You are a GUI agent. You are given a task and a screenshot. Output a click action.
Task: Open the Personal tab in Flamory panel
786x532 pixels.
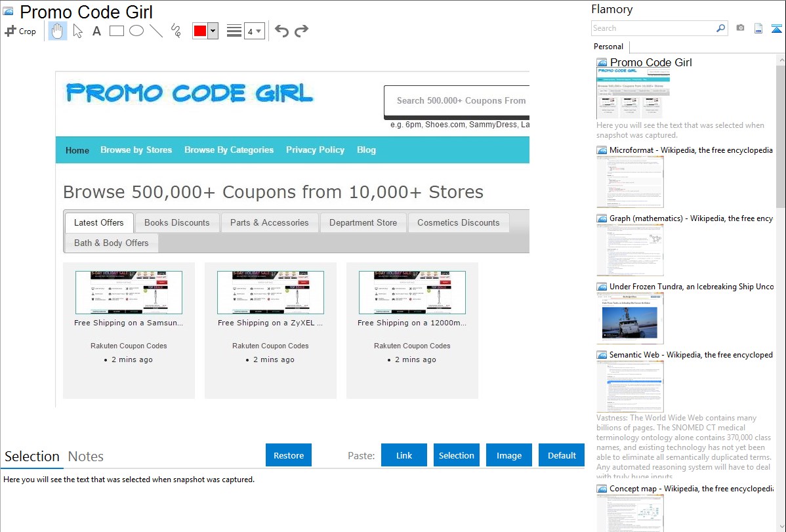pos(609,47)
